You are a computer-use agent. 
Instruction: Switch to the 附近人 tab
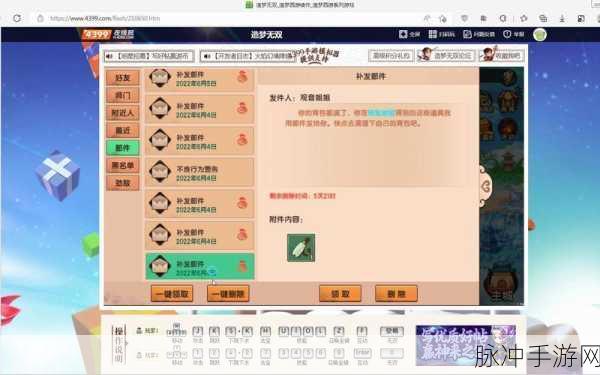click(x=123, y=113)
